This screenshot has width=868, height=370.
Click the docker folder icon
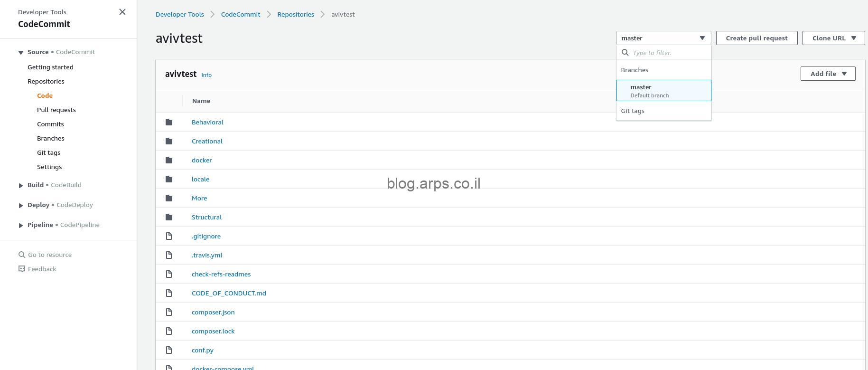pos(169,160)
